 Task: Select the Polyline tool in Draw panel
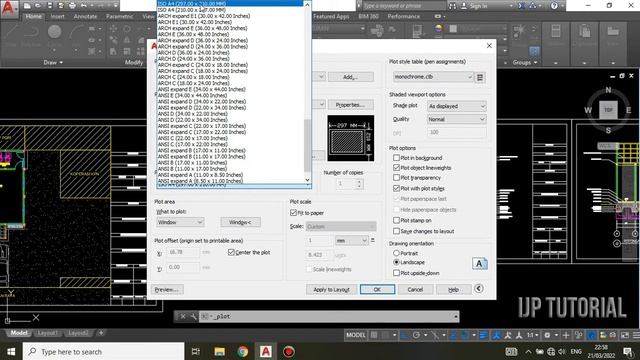(x=31, y=32)
